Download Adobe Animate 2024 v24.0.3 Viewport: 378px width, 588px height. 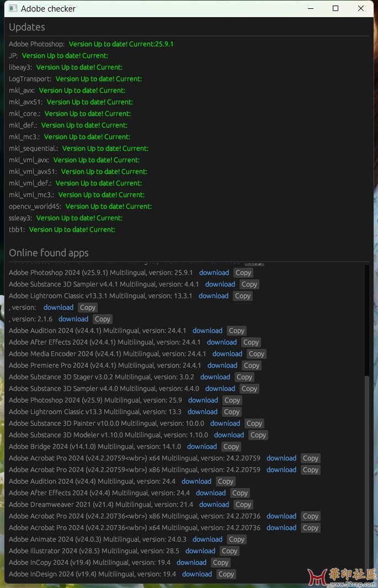(x=207, y=540)
